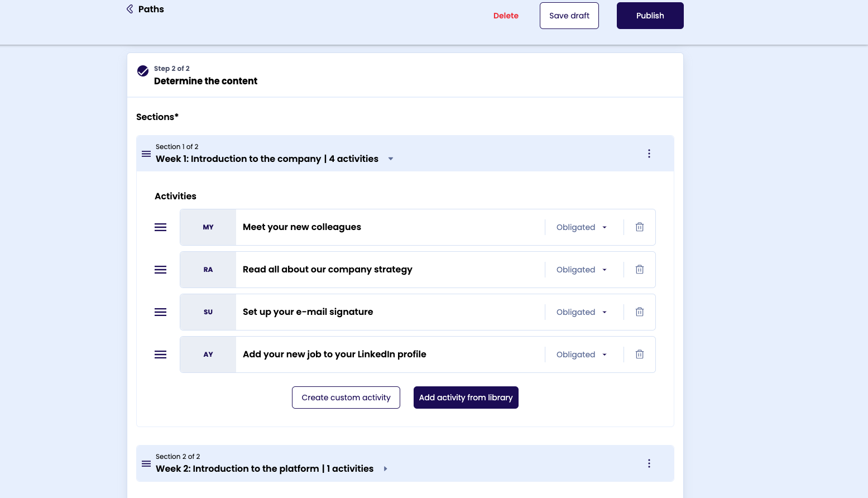The width and height of the screenshot is (868, 498).
Task: Open Week 1 section three-dot menu
Action: (x=649, y=154)
